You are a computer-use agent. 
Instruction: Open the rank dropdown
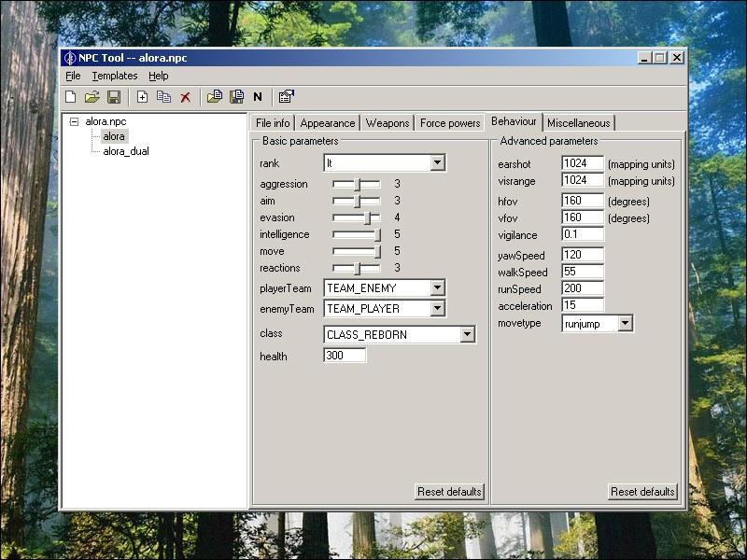pyautogui.click(x=437, y=163)
